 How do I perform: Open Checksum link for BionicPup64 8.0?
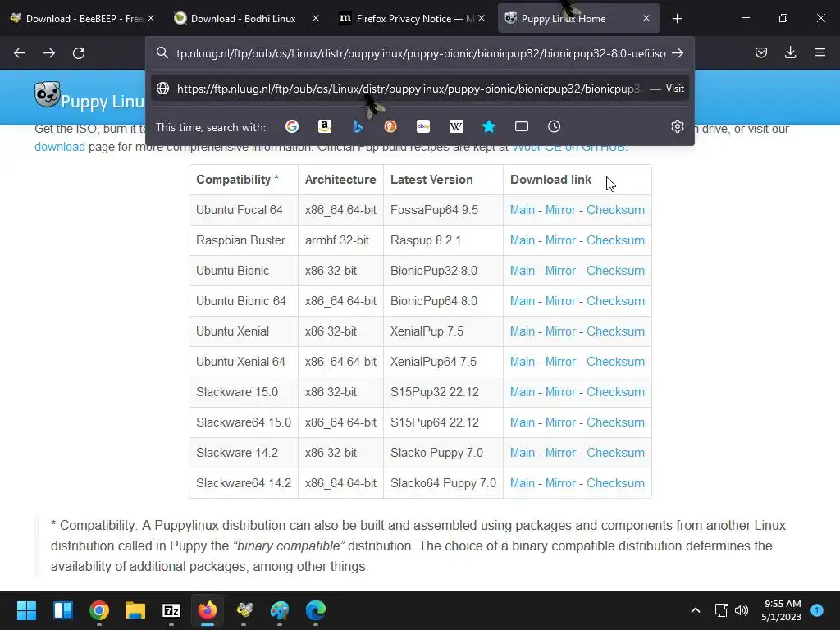[x=615, y=301]
